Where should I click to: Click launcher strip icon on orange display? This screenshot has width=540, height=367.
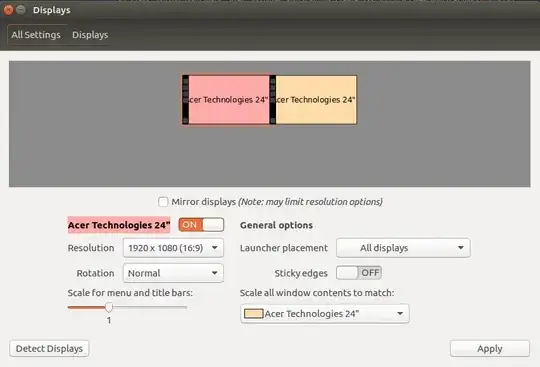click(x=273, y=100)
